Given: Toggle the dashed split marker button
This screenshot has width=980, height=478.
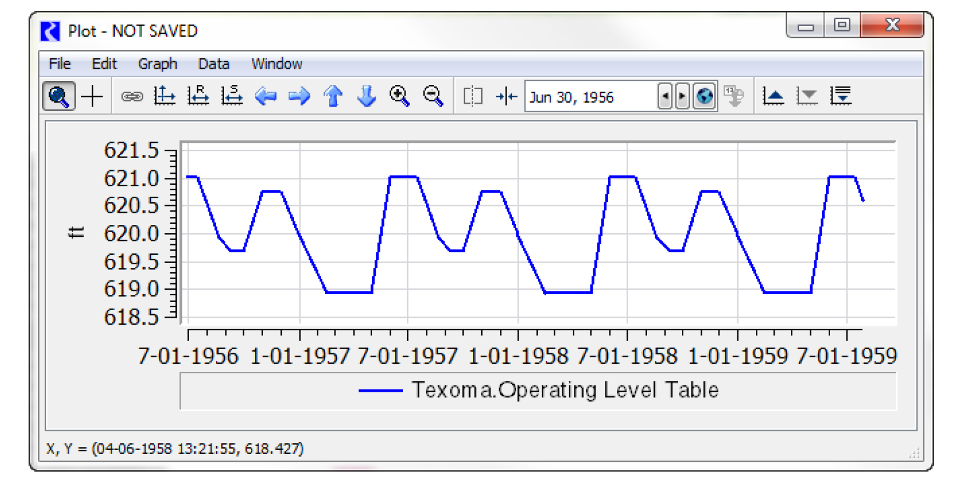Looking at the screenshot, I should coord(473,96).
